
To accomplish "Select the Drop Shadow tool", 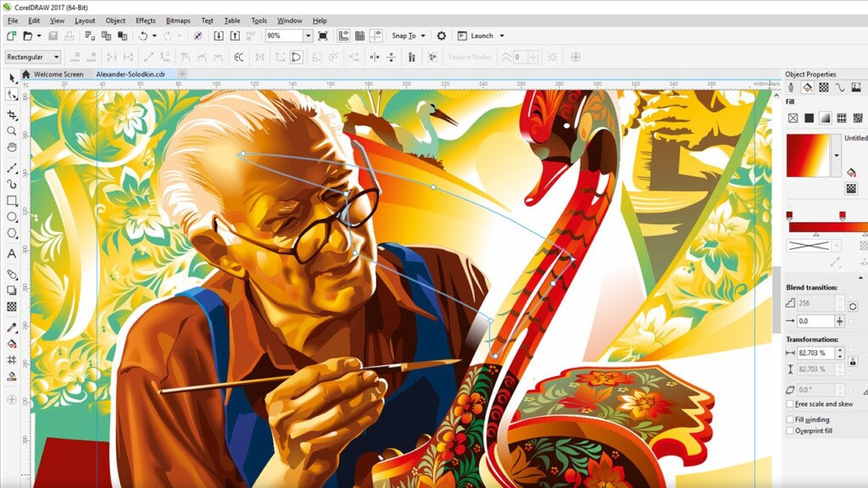I will pyautogui.click(x=12, y=290).
